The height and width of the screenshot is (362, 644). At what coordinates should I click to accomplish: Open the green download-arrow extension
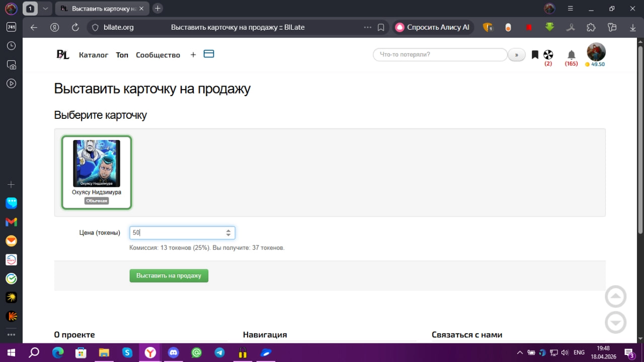click(x=550, y=27)
